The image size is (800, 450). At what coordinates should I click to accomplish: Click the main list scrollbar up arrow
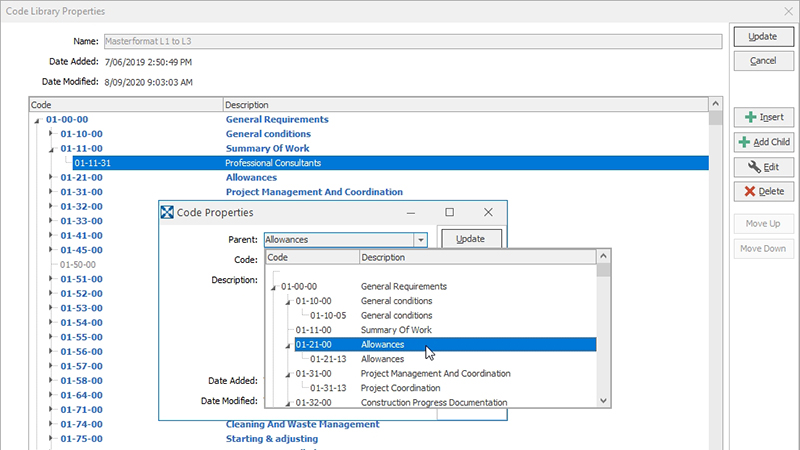(715, 104)
